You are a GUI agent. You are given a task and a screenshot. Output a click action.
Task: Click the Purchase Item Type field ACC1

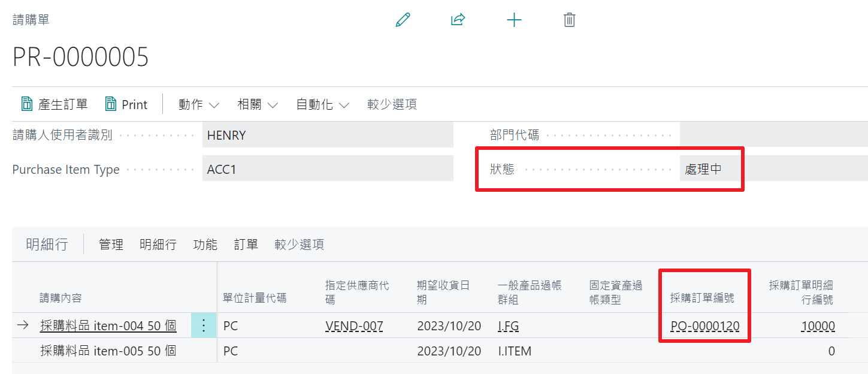click(328, 169)
